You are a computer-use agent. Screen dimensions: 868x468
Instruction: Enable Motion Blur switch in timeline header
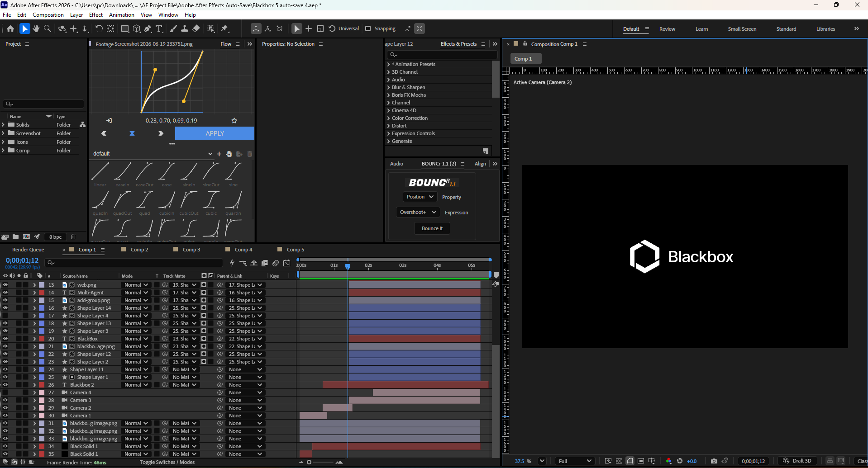pos(276,263)
